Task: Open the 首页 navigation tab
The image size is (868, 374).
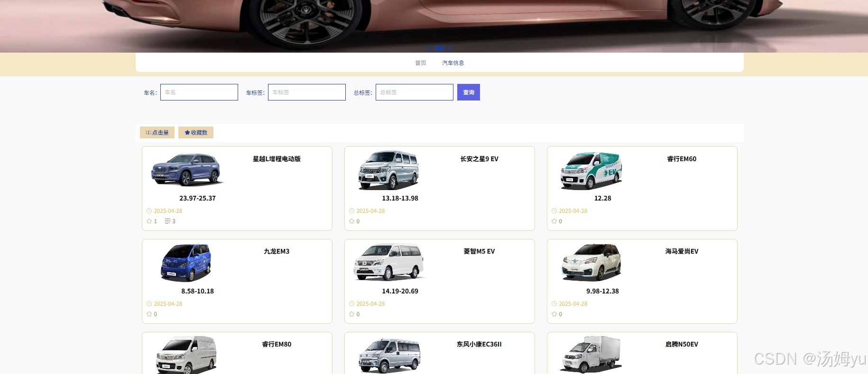Action: pyautogui.click(x=421, y=63)
